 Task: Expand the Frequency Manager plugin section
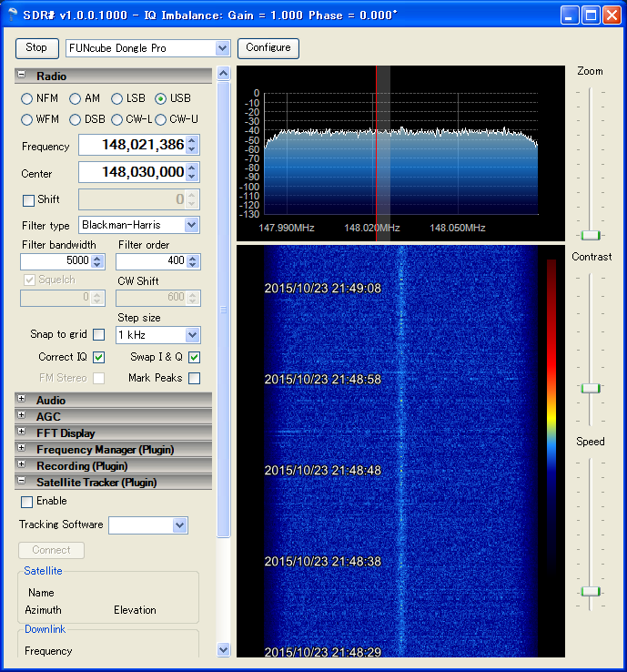pyautogui.click(x=22, y=449)
